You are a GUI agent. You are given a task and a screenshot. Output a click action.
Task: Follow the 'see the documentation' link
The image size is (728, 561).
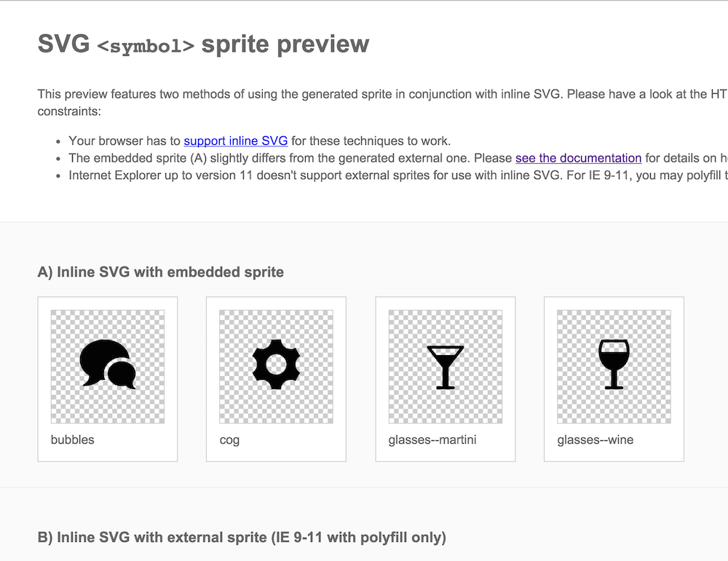point(578,158)
